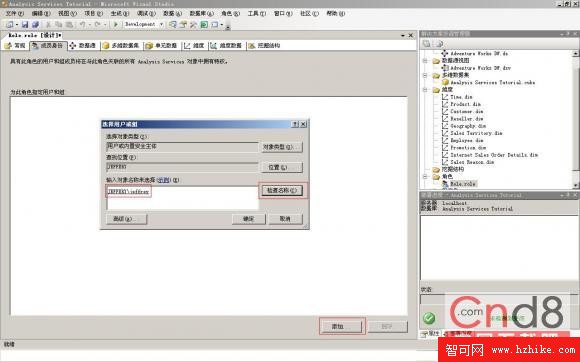Click Solution Explorer scrollbar up arrow

coord(576,53)
